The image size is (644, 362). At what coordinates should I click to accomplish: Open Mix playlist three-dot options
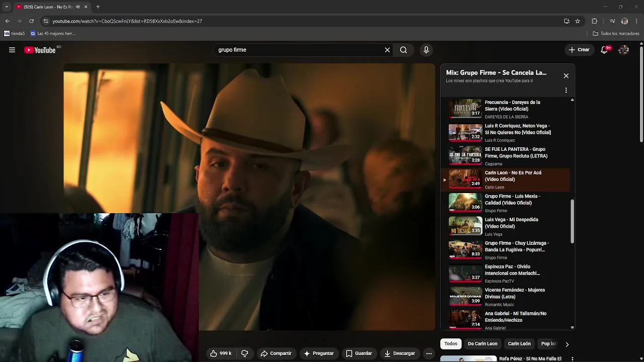pos(566,90)
